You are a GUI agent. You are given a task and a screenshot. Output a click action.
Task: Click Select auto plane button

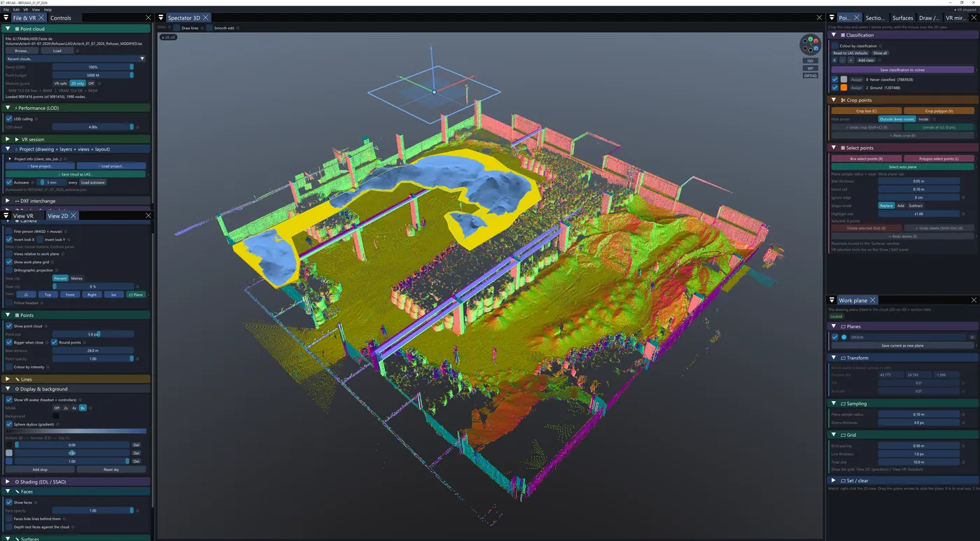tap(902, 167)
